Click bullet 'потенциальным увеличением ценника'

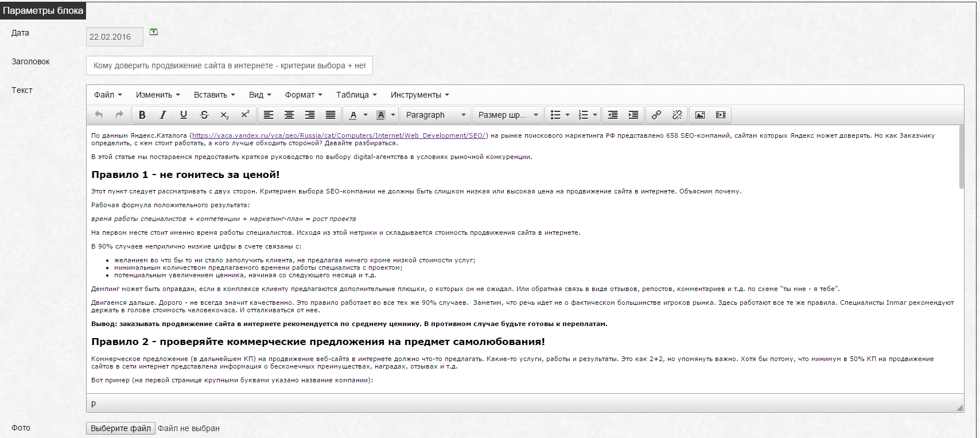point(245,275)
